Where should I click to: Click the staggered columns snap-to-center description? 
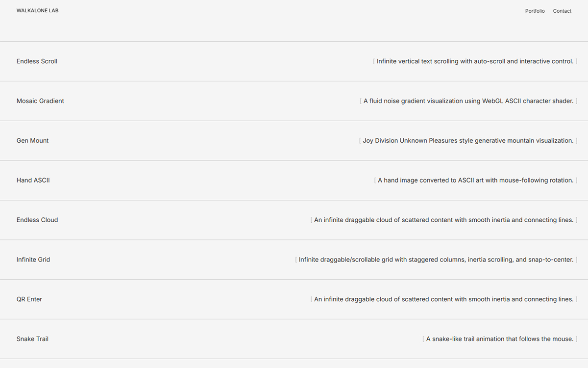pyautogui.click(x=436, y=260)
